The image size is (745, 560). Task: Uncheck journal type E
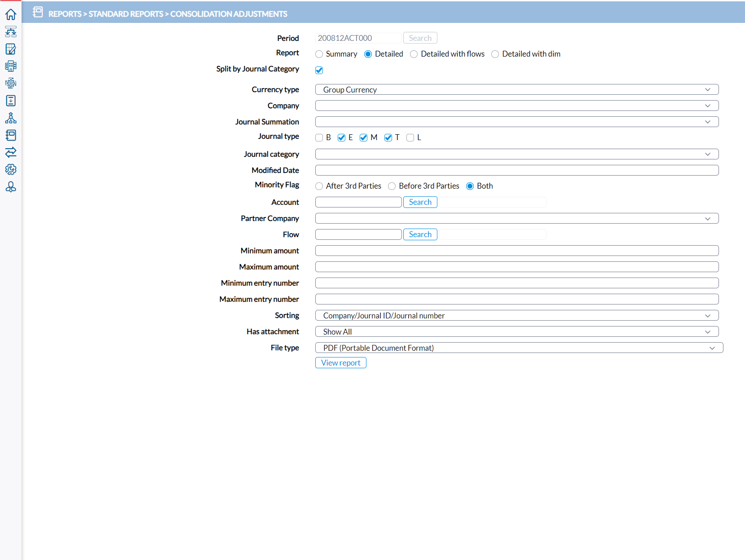pyautogui.click(x=341, y=137)
